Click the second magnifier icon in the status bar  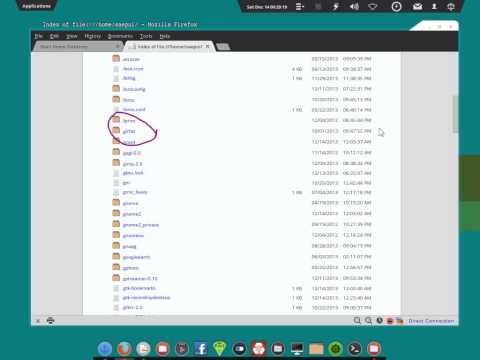pos(368,320)
